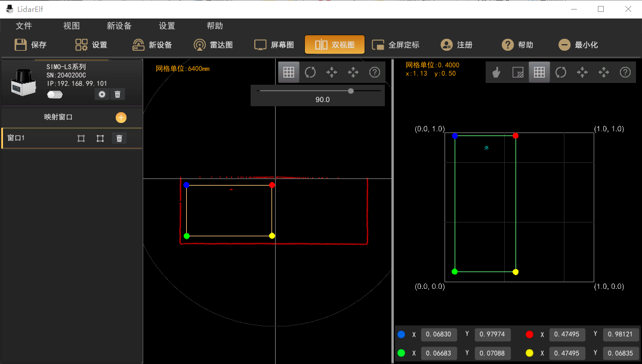Delete 窗口1 using its trash icon

[x=119, y=138]
